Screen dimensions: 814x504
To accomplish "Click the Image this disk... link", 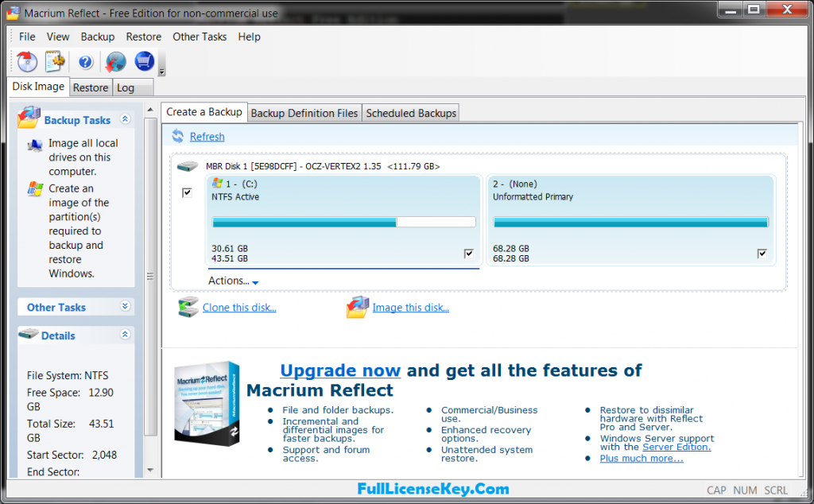I will tap(411, 308).
